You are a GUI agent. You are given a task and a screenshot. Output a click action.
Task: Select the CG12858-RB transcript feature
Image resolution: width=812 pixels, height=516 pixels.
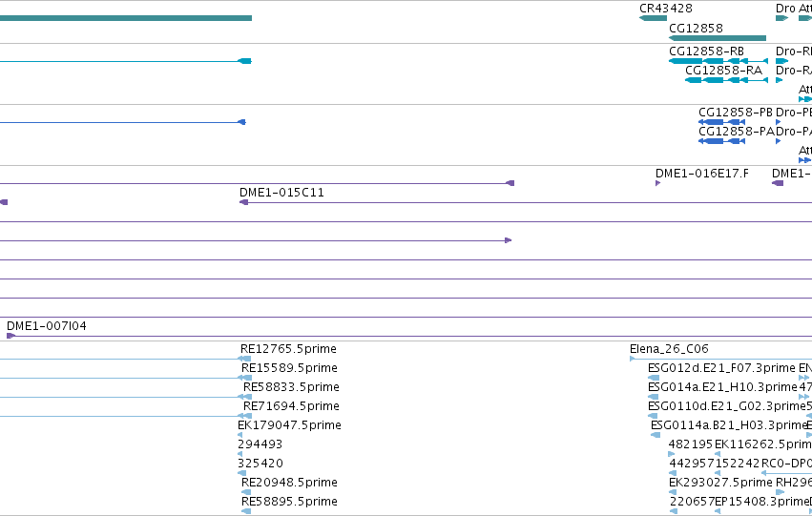point(718,61)
